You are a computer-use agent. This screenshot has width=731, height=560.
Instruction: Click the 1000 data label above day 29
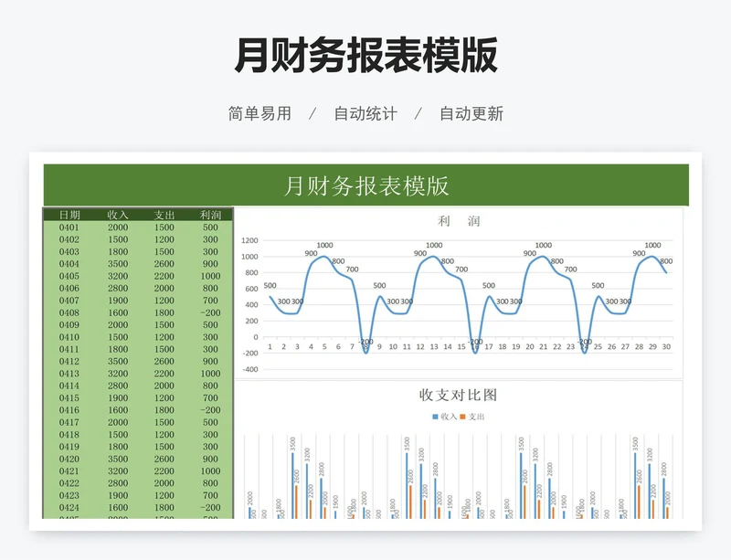click(652, 245)
